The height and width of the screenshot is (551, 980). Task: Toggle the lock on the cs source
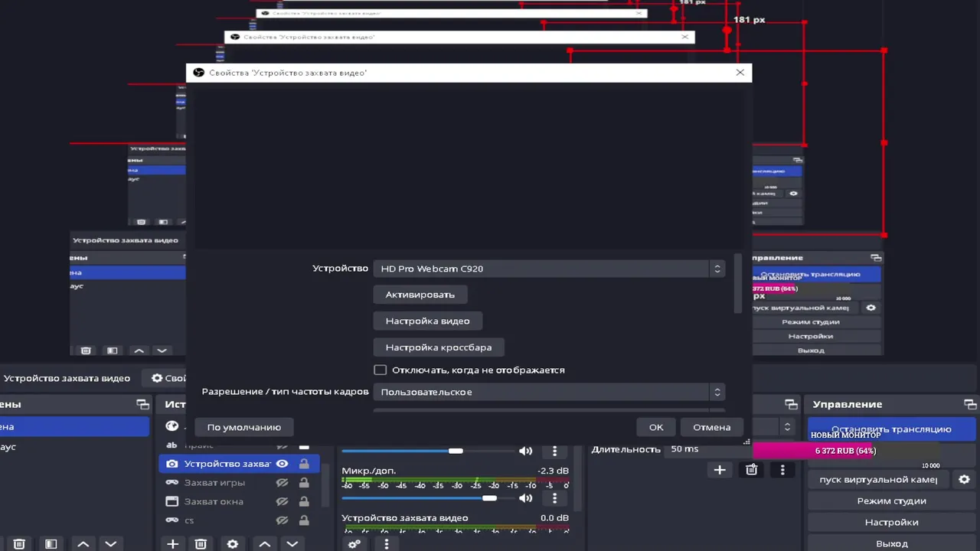(x=304, y=520)
